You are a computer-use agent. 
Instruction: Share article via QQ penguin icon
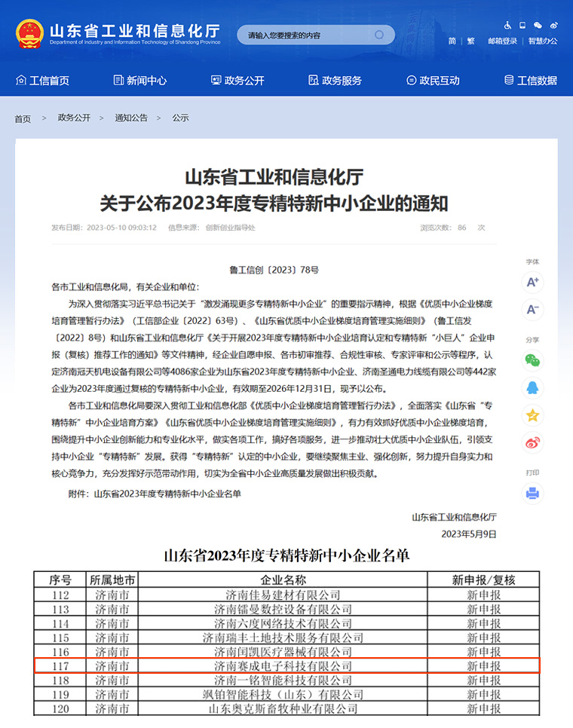(x=533, y=387)
